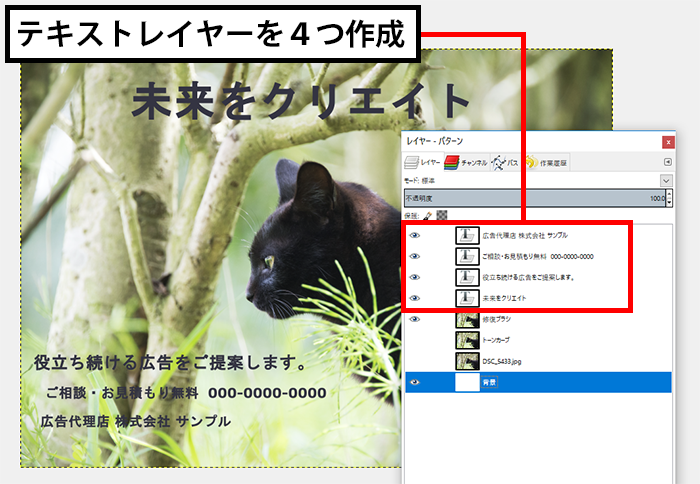Click the text icon of 未来をクリエイト layer
Viewport: 700px width, 484px height.
(467, 298)
